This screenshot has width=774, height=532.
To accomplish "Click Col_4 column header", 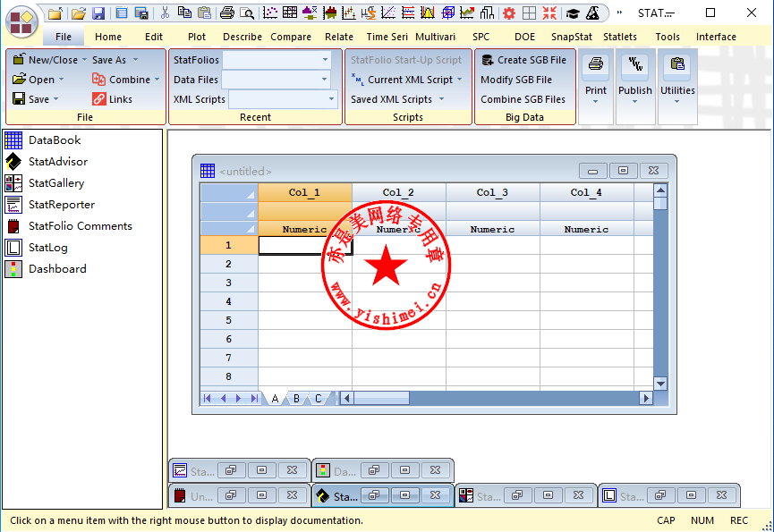I will click(586, 192).
